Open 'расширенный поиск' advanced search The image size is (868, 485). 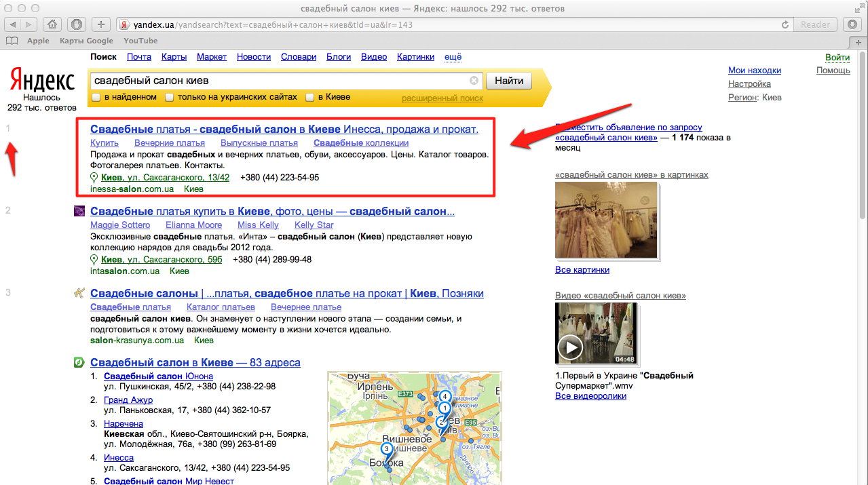click(442, 98)
